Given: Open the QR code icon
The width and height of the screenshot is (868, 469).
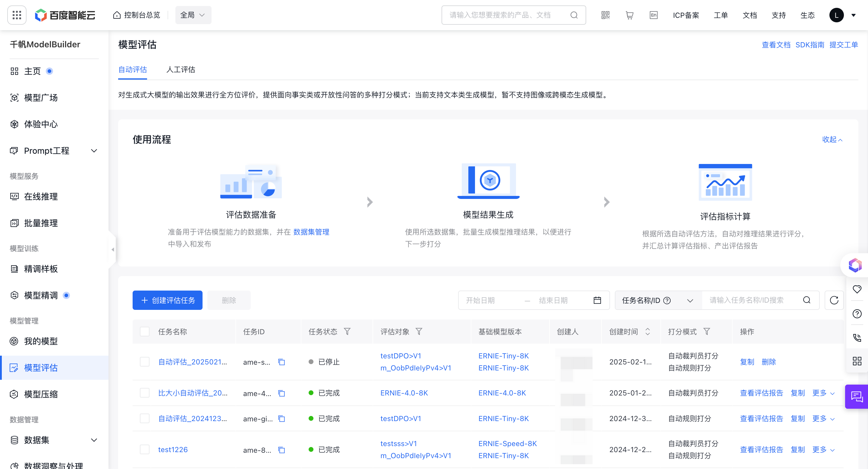Looking at the screenshot, I should click(x=605, y=15).
